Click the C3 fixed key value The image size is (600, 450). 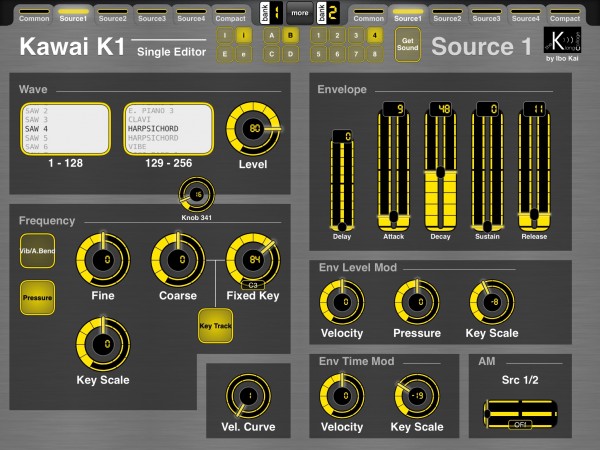[253, 285]
